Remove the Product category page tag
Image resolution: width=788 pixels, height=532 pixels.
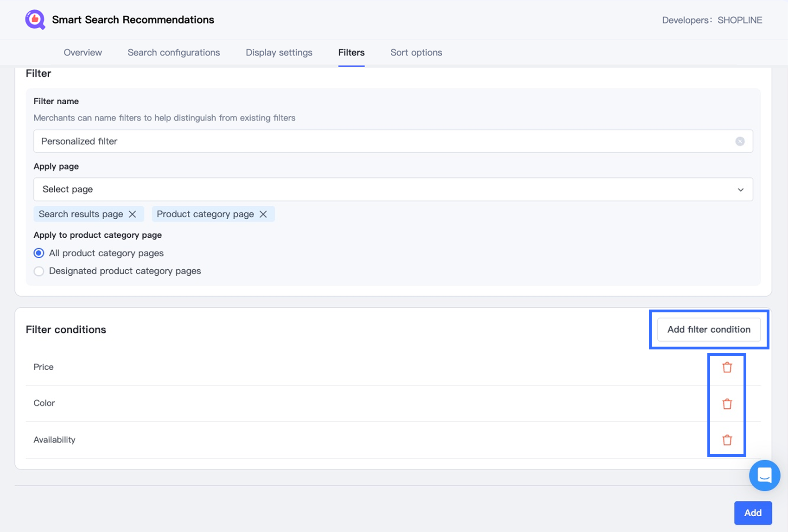point(263,214)
